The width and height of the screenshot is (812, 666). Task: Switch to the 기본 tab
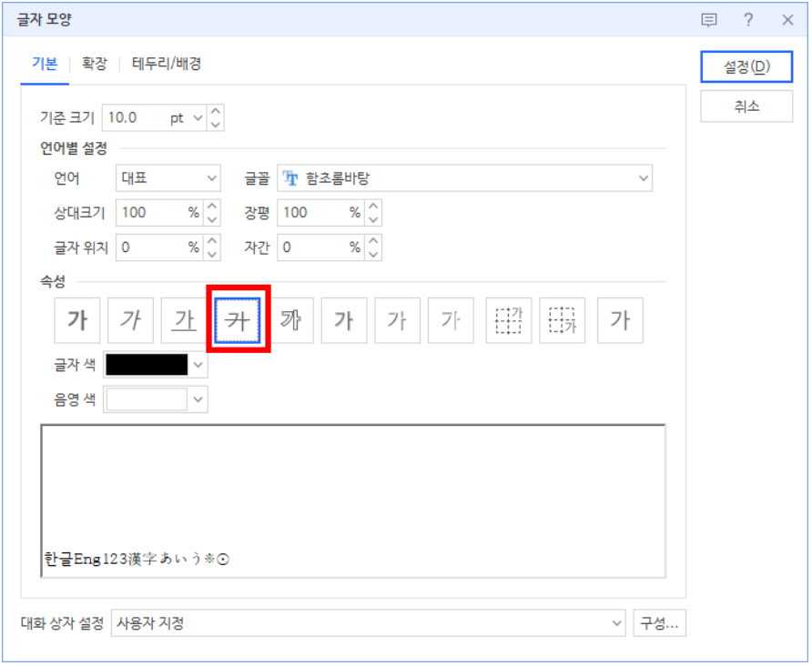(45, 65)
